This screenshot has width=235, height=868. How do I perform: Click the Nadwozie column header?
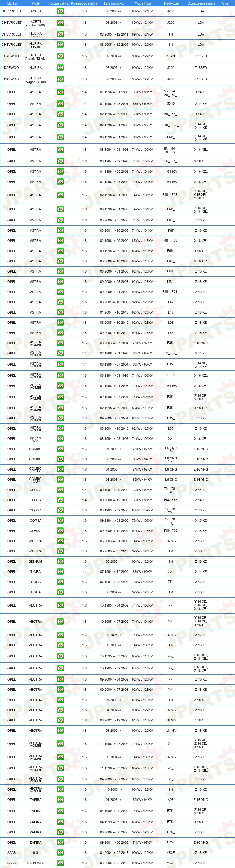click(171, 3)
